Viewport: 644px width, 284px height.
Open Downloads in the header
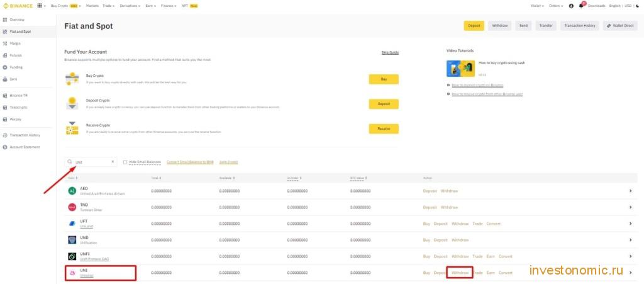(x=596, y=6)
